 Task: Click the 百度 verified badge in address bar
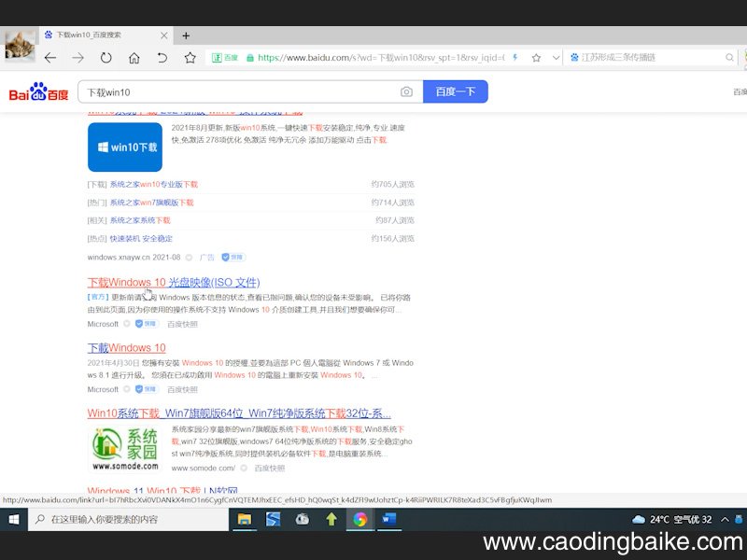pyautogui.click(x=224, y=58)
